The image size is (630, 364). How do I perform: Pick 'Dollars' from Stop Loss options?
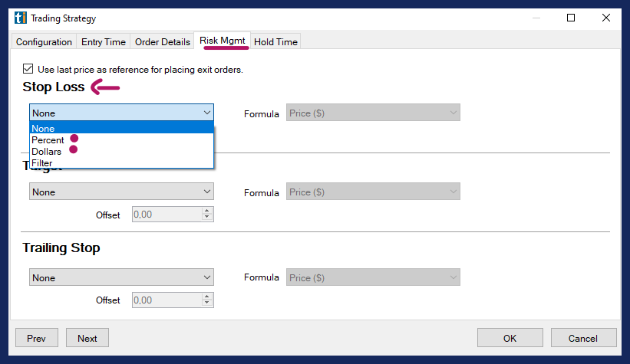tap(46, 152)
